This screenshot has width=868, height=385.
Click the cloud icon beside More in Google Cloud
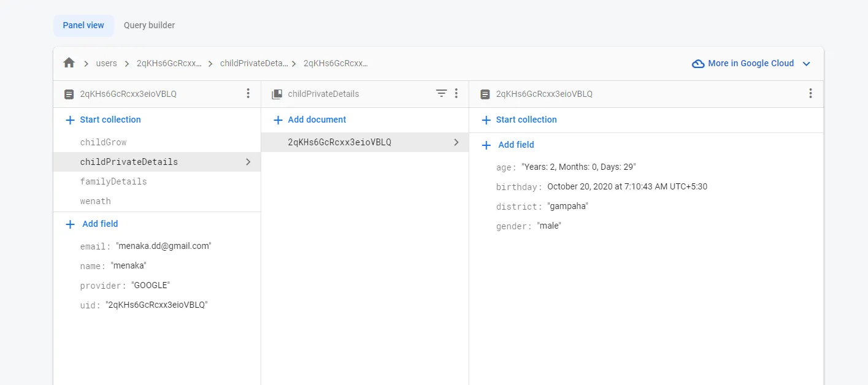click(698, 64)
